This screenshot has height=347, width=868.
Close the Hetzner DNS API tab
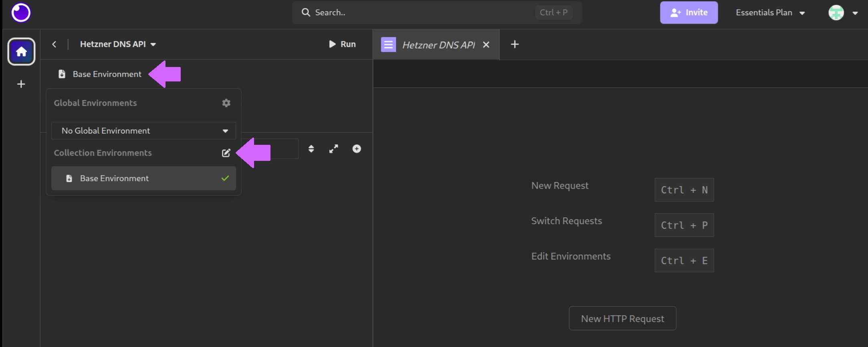[x=486, y=45]
